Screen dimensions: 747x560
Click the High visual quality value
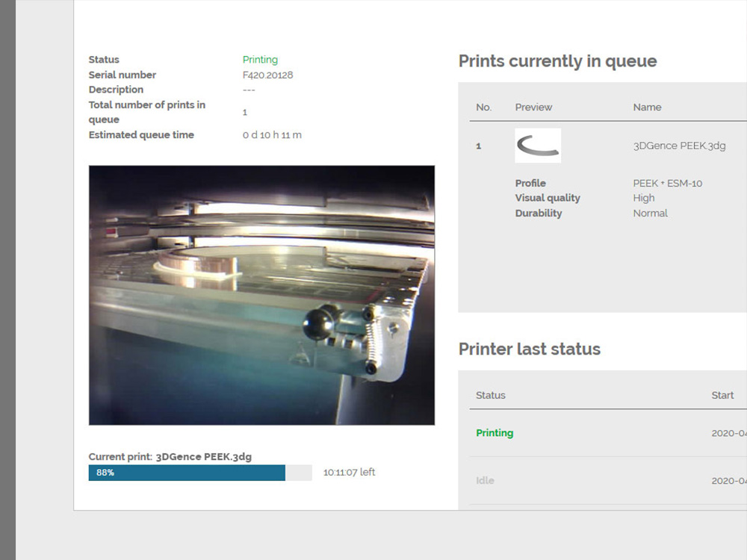coord(643,199)
